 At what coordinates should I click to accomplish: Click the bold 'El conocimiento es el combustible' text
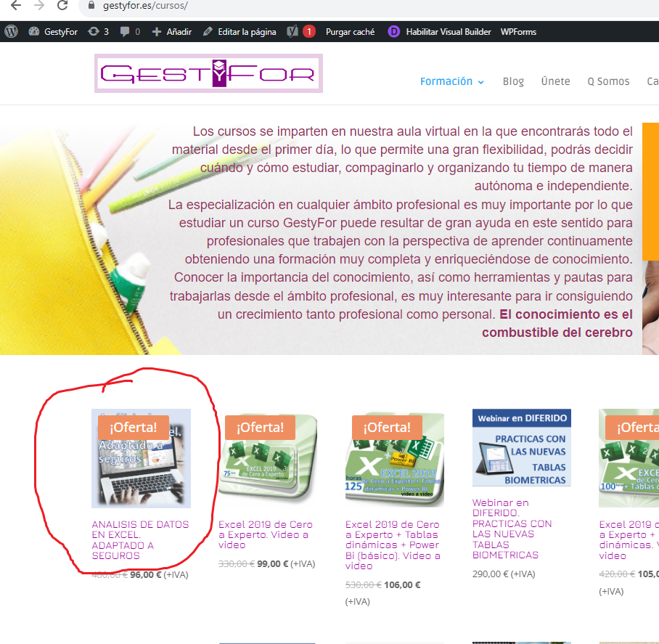[557, 323]
